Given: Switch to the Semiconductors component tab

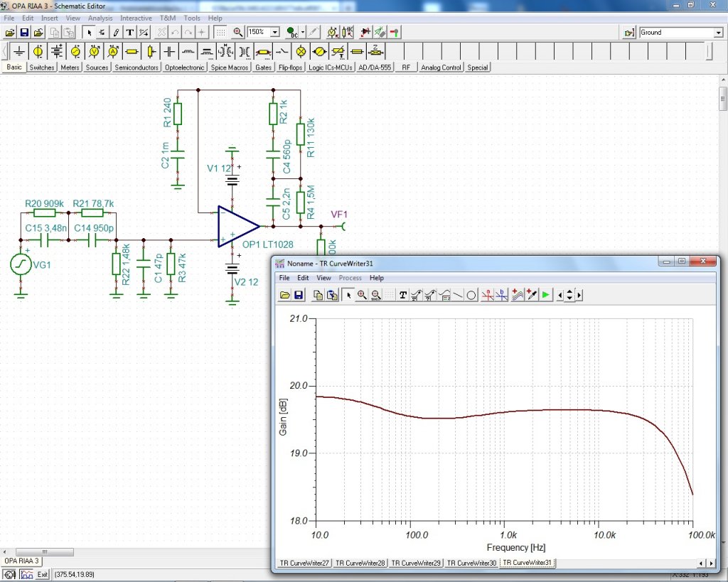Looking at the screenshot, I should (136, 68).
